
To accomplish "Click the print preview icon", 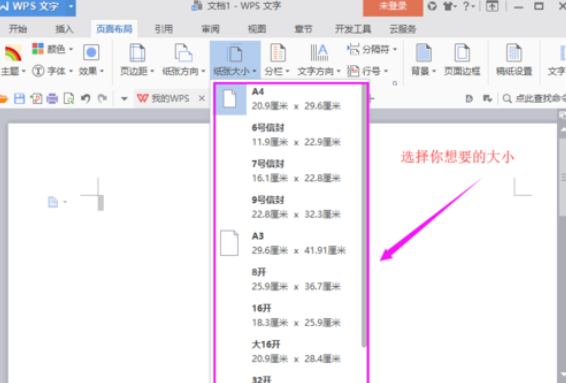I will click(69, 98).
